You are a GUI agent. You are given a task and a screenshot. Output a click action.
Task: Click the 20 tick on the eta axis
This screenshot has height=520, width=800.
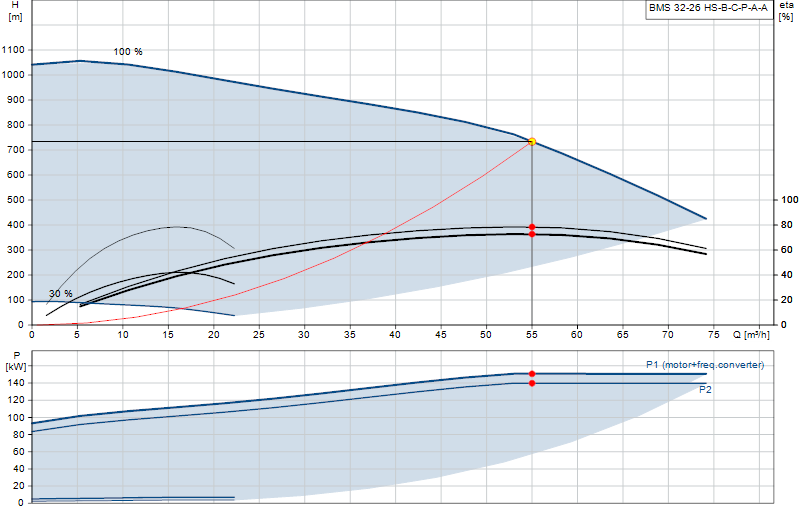(x=787, y=300)
